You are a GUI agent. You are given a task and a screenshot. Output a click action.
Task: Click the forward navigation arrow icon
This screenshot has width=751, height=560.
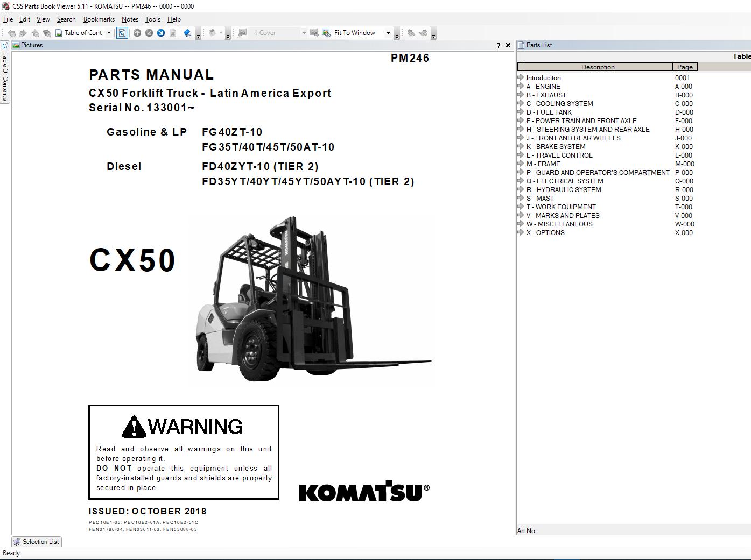coord(23,33)
